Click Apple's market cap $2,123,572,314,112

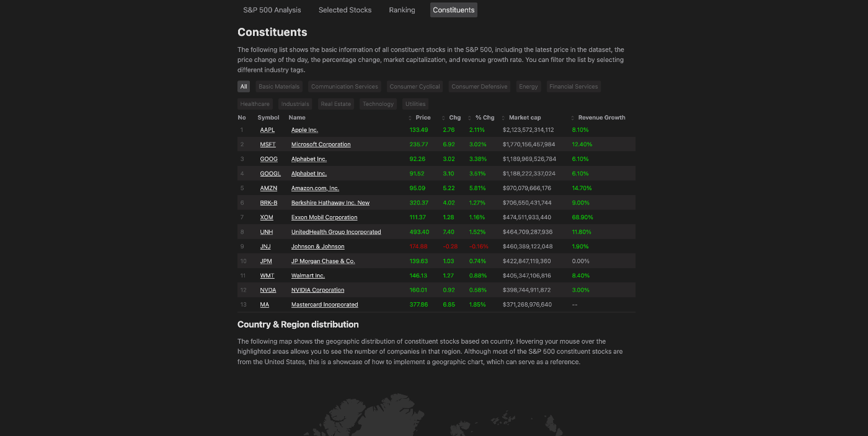click(x=528, y=130)
